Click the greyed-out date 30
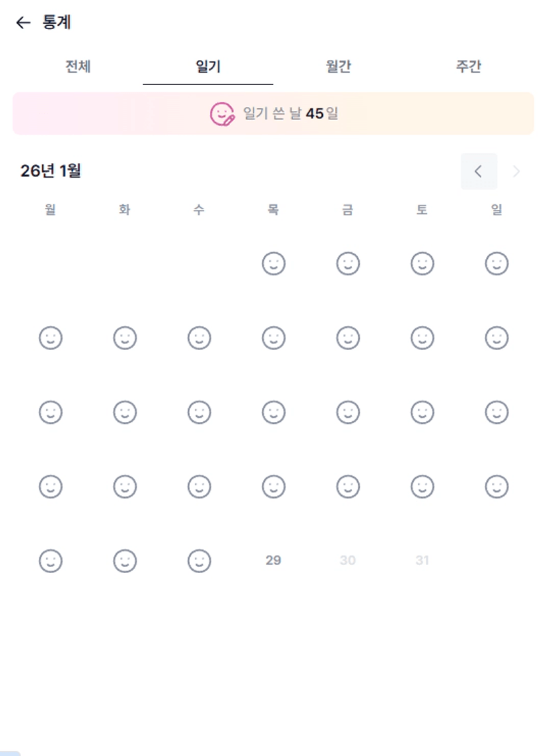The image size is (546, 756). click(348, 561)
